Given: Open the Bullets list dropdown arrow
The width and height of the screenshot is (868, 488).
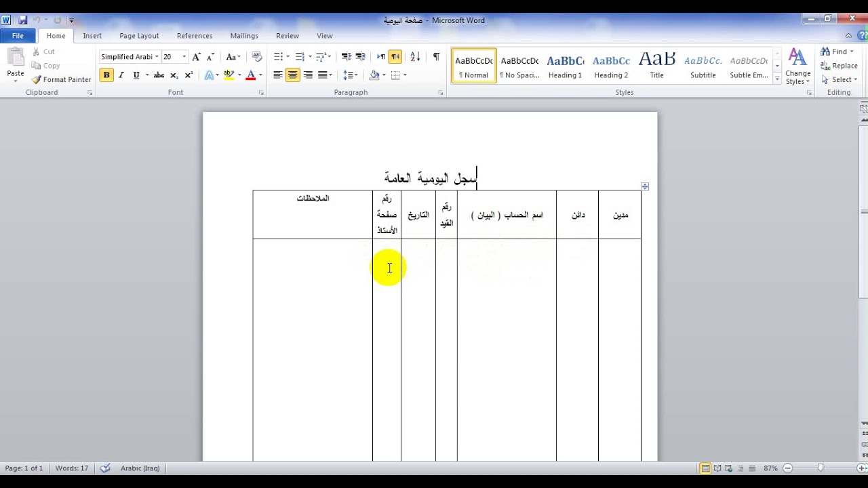Looking at the screenshot, I should click(288, 57).
